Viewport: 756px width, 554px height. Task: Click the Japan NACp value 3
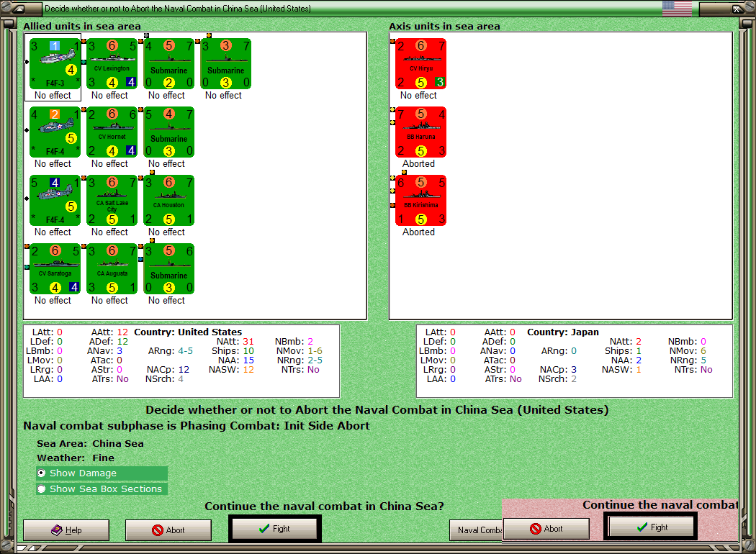click(x=574, y=370)
